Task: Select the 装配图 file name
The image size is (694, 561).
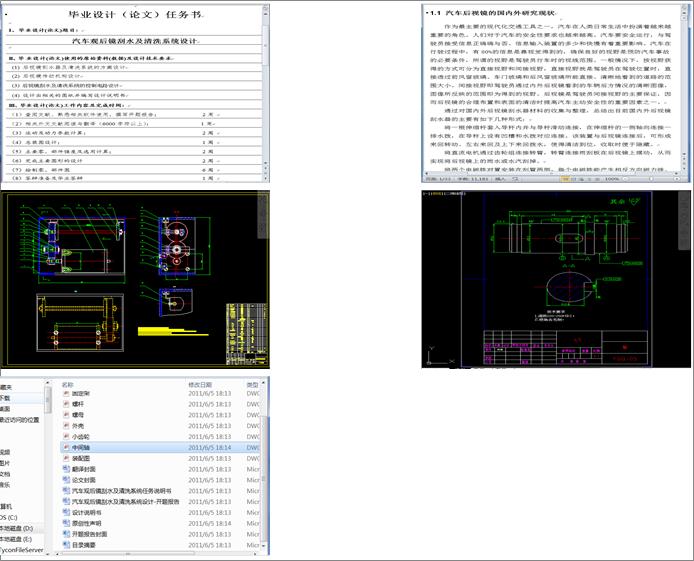Action: click(x=81, y=458)
